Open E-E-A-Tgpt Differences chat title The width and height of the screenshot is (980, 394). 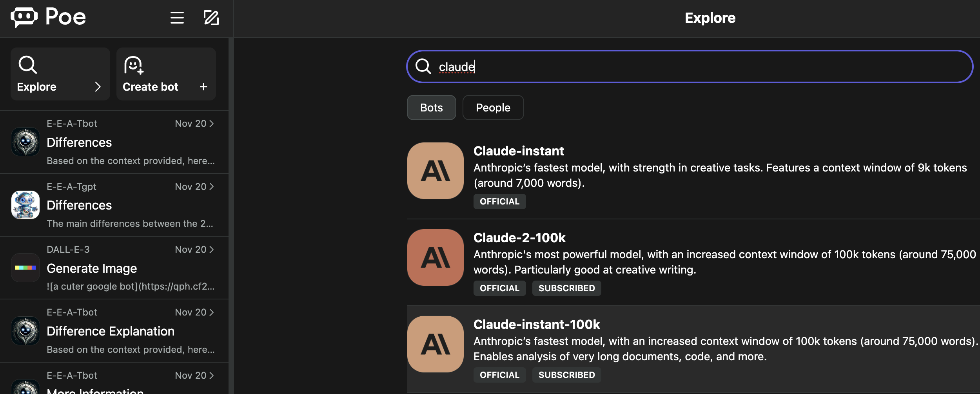tap(79, 205)
